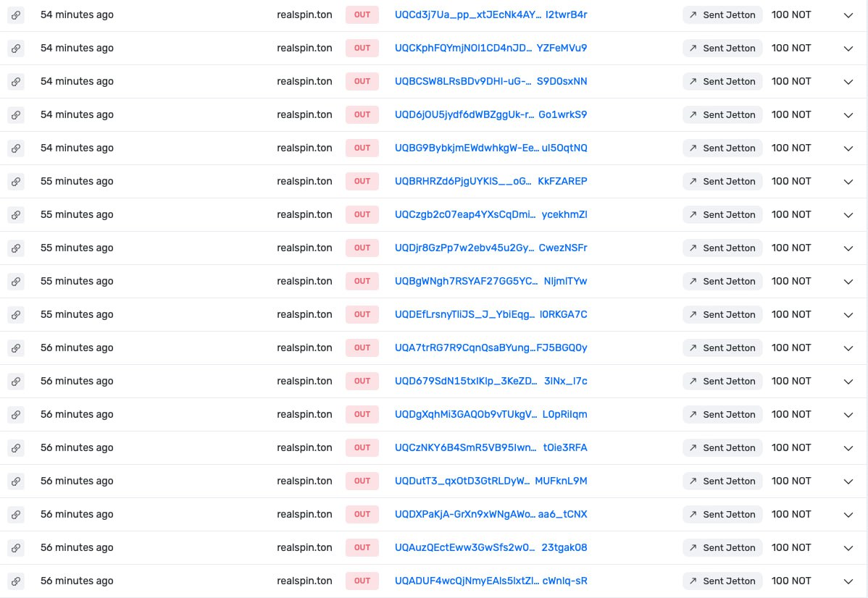
Task: Open address UQADUF4wcQjNmyEAls5lxtZl
Action: coord(491,581)
